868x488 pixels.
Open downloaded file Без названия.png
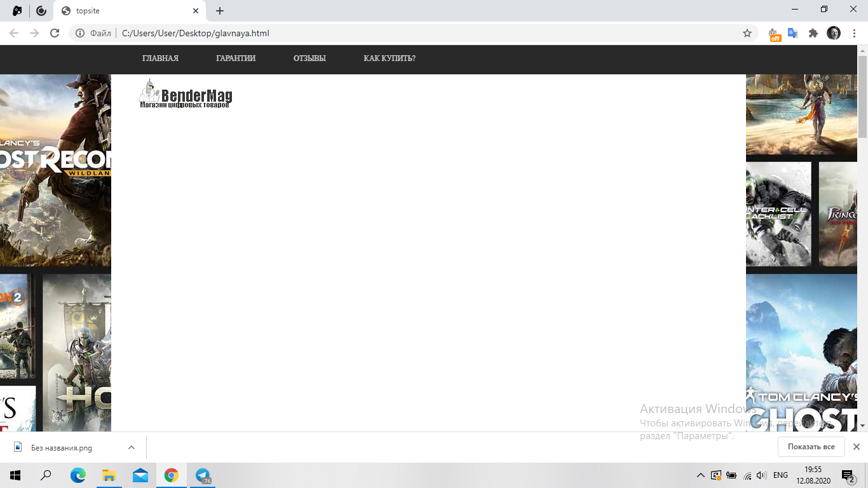coord(61,447)
